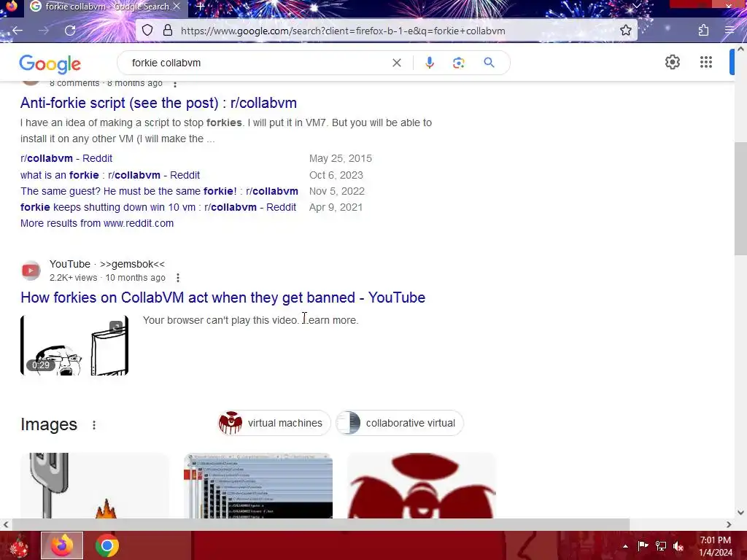Open 'forkie keeps shutting down win 10 vm' link
This screenshot has height=560, width=747.
[158, 207]
